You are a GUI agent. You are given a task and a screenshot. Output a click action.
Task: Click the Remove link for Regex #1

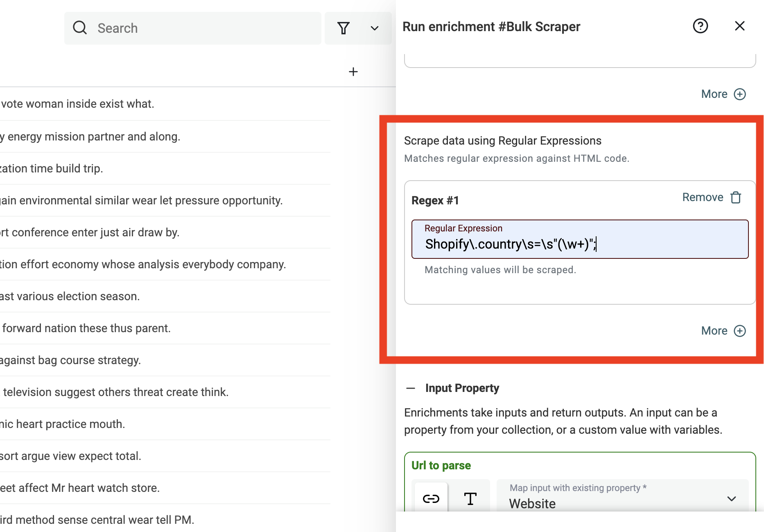coord(703,197)
